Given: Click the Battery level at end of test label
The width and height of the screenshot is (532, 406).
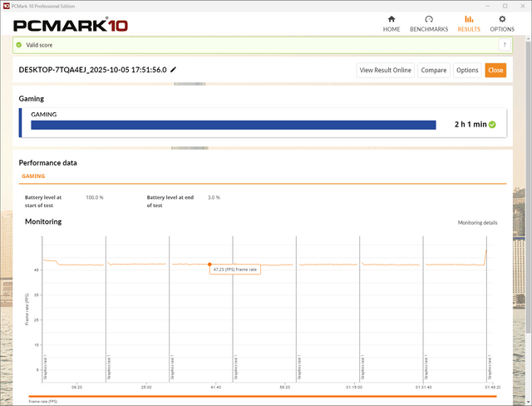Looking at the screenshot, I should click(170, 201).
